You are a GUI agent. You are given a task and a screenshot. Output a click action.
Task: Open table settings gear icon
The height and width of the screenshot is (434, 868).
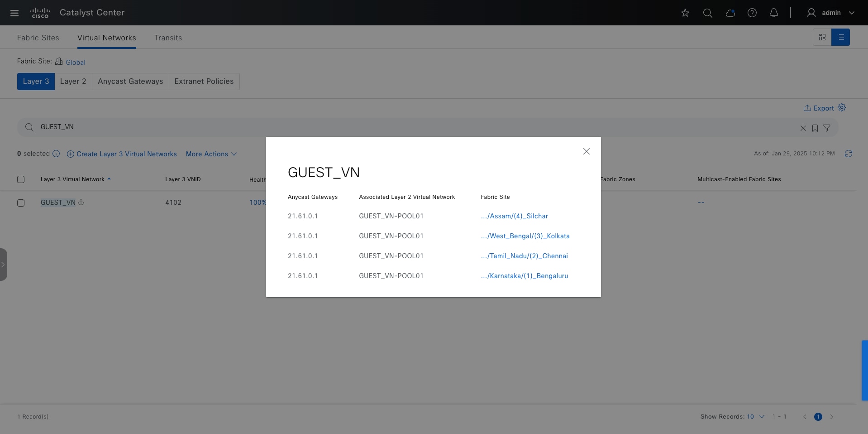tap(842, 107)
